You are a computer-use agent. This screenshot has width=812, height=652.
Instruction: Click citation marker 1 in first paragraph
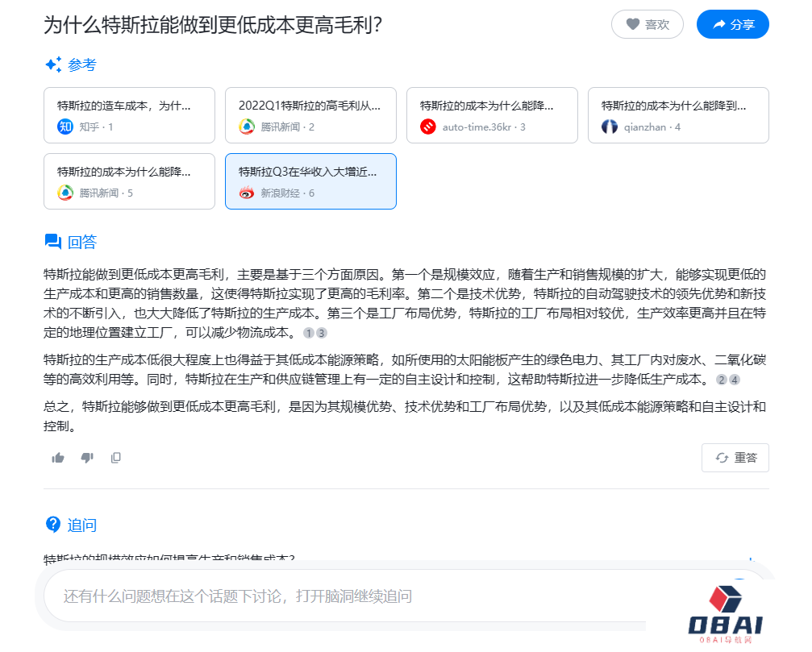[x=309, y=333]
